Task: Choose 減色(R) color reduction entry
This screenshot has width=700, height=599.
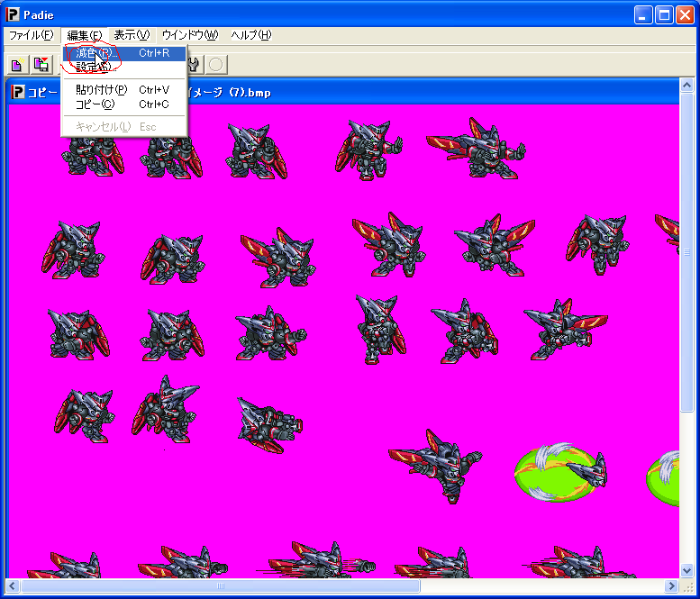Action: tap(123, 53)
